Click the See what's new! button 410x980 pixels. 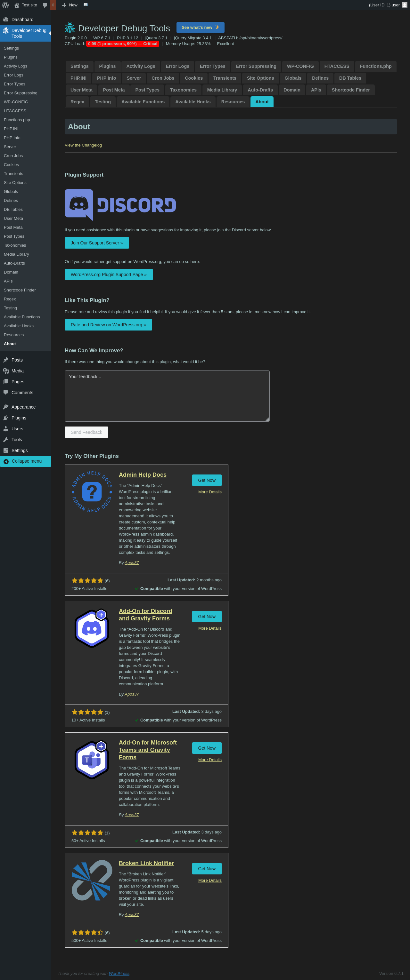pyautogui.click(x=201, y=28)
